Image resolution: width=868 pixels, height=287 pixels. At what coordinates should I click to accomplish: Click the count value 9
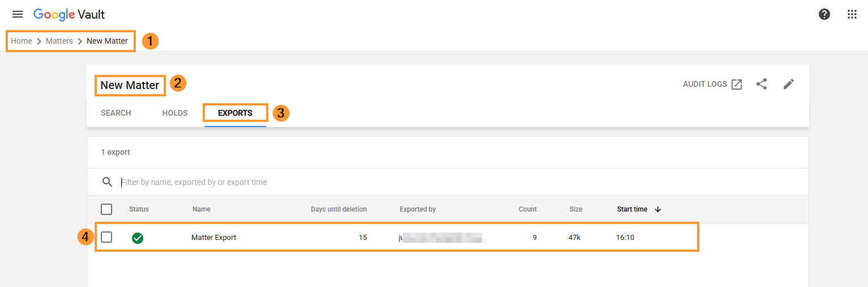(x=535, y=238)
